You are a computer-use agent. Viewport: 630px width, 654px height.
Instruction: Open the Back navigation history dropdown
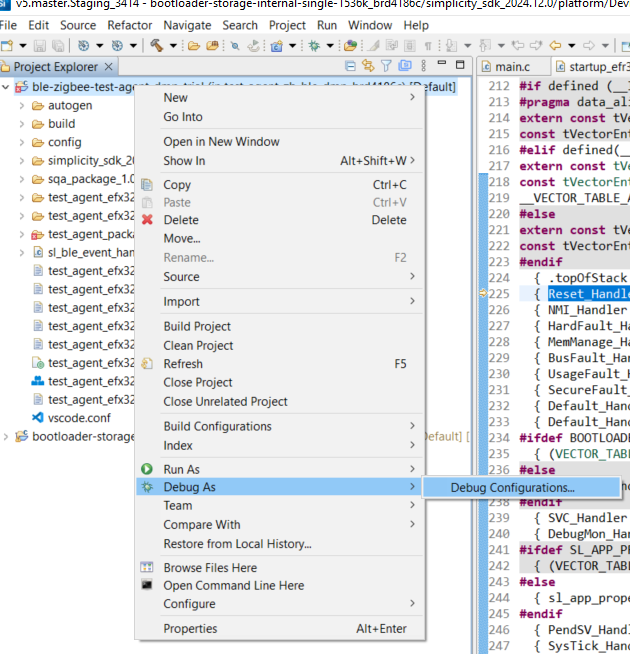coord(572,45)
